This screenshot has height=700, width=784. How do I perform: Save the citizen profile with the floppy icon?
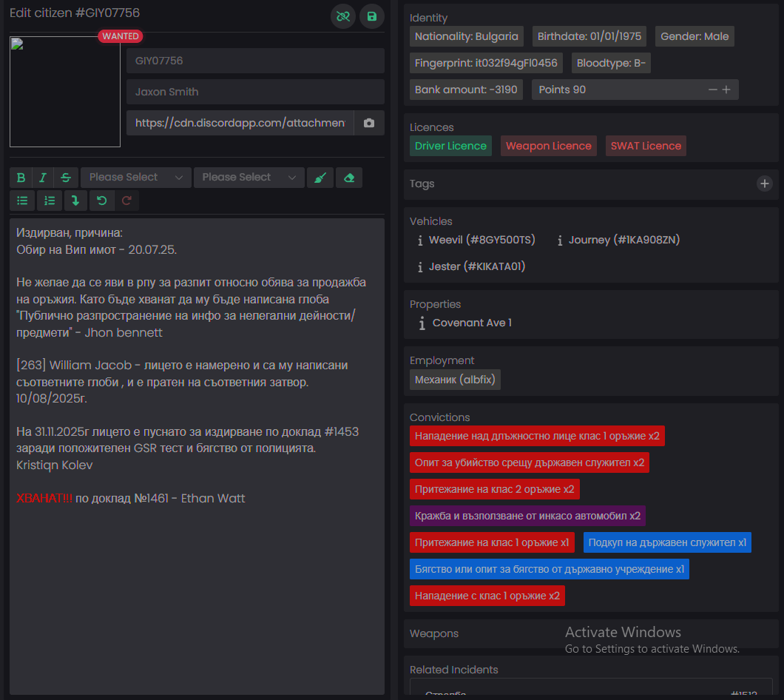click(371, 16)
